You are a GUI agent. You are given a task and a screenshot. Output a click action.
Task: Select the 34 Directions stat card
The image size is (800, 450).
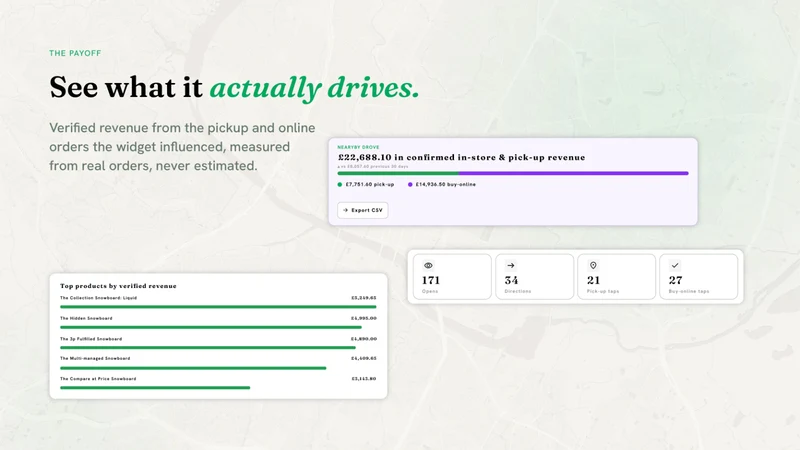535,277
